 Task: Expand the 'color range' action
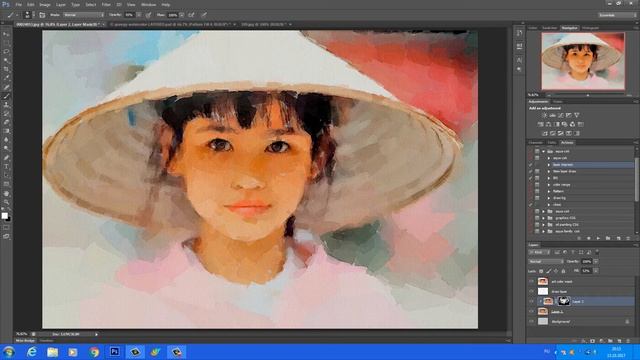point(549,184)
